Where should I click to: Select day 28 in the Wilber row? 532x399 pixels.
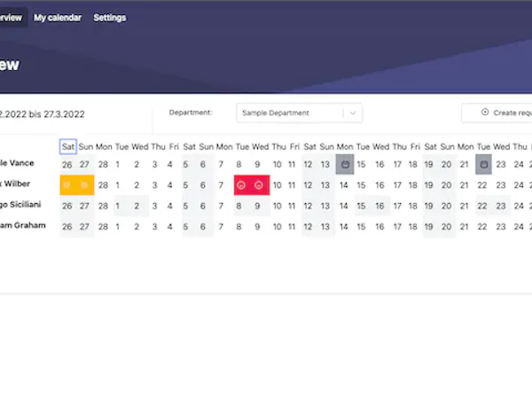coord(103,185)
